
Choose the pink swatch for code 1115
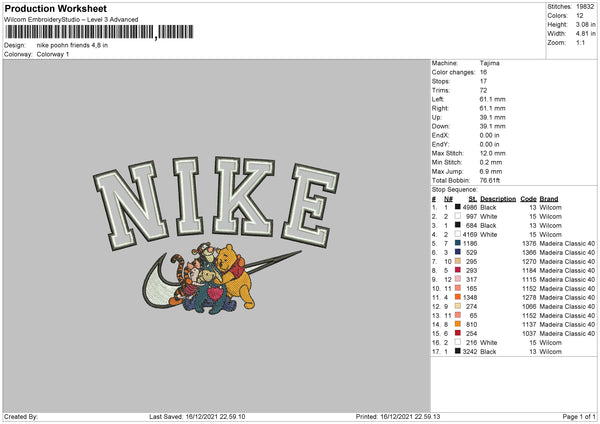(x=457, y=279)
